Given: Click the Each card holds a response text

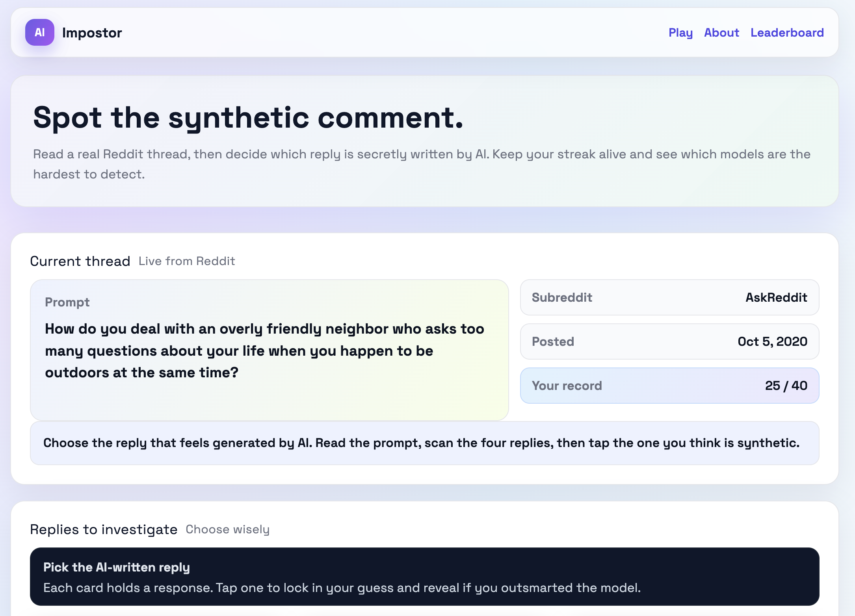Looking at the screenshot, I should (x=342, y=588).
